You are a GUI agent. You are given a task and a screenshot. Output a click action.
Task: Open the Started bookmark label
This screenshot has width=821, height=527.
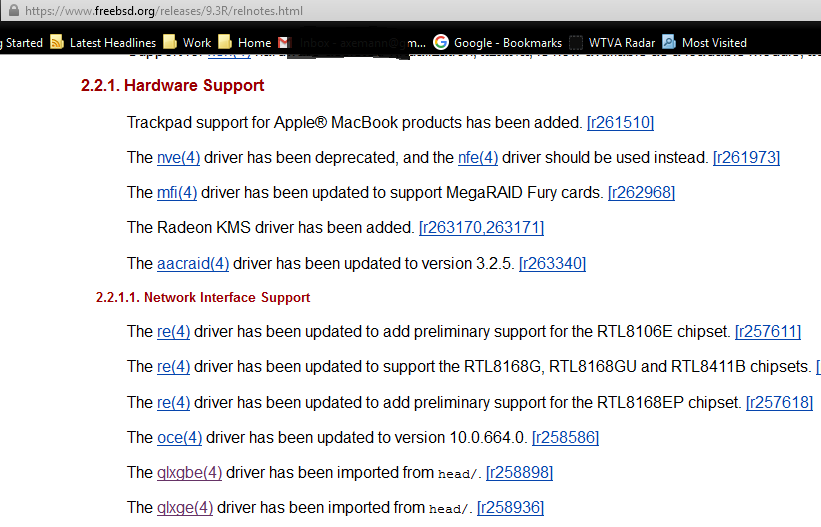[24, 42]
